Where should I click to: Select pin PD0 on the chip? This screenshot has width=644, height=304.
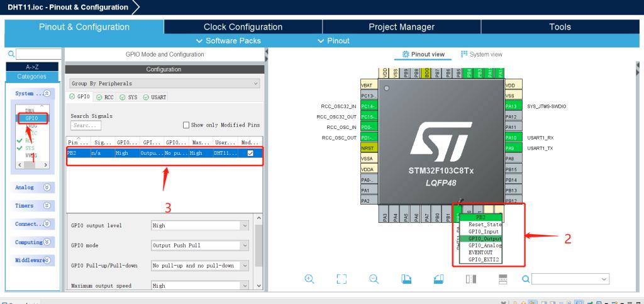pos(369,127)
